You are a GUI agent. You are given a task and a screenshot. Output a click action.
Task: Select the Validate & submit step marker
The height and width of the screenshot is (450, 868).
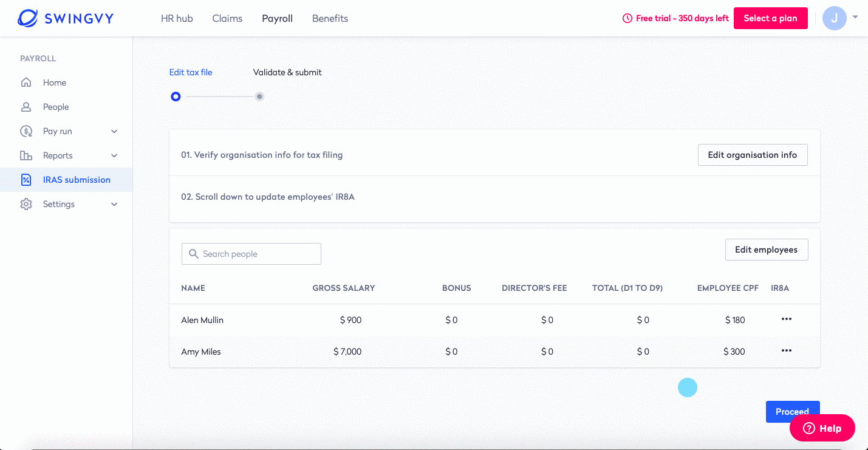pos(259,97)
